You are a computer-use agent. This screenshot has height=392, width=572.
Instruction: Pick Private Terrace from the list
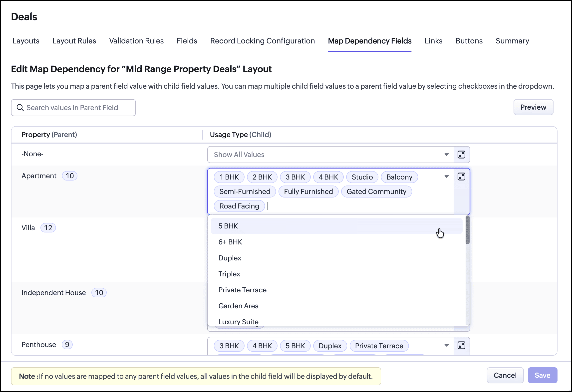coord(242,290)
